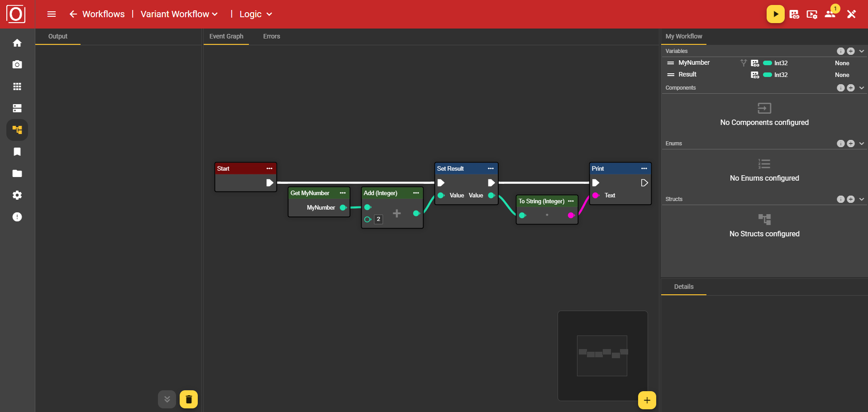Click the home icon in the sidebar
Viewport: 868px width, 412px height.
coord(17,43)
